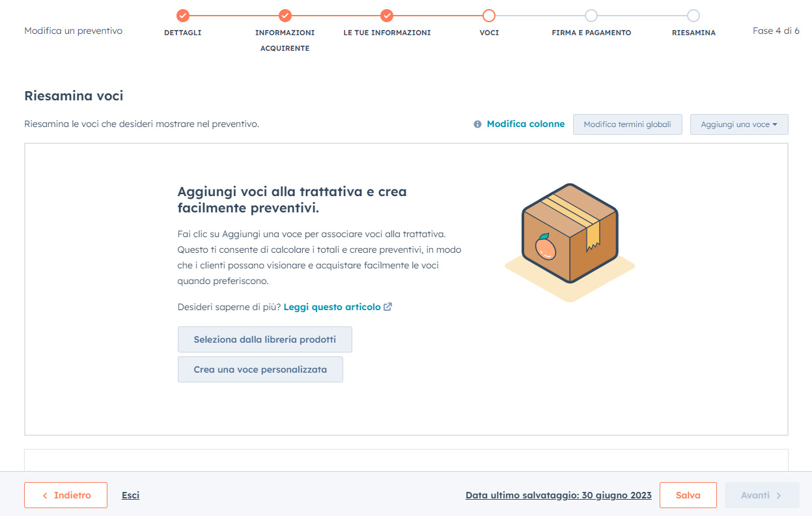The height and width of the screenshot is (516, 812).
Task: Click the external link icon after Leggi questo articolo
Action: (x=388, y=306)
